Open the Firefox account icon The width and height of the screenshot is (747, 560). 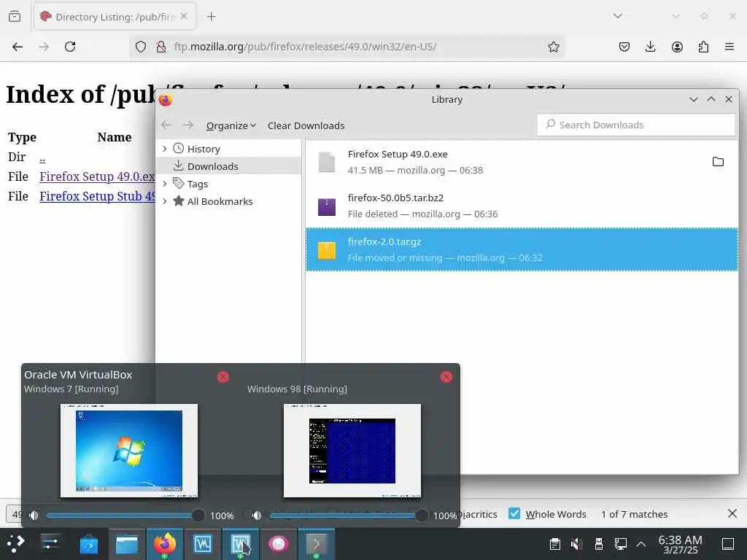[677, 47]
